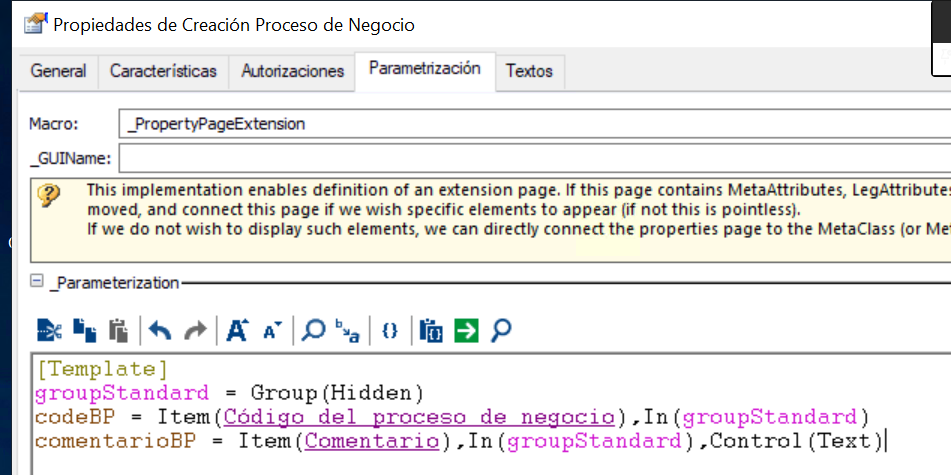Click the properties window title icon
Screen dimensions: 951x475
coord(35,25)
